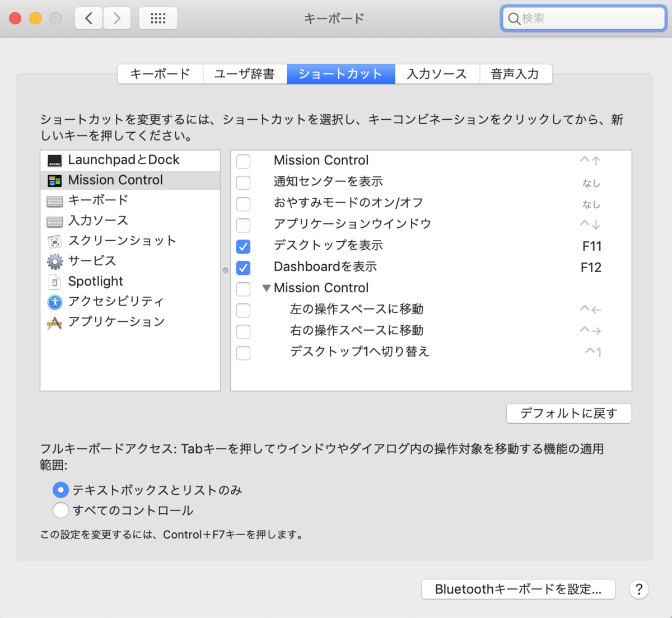672x618 pixels.
Task: Click the split divider handle between lists
Action: pos(226,270)
